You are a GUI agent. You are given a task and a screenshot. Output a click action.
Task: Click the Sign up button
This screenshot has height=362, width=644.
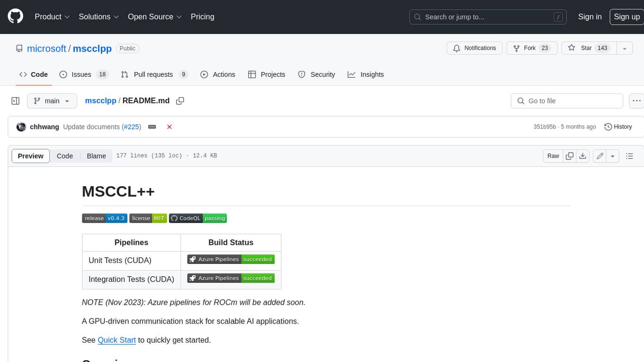(626, 17)
